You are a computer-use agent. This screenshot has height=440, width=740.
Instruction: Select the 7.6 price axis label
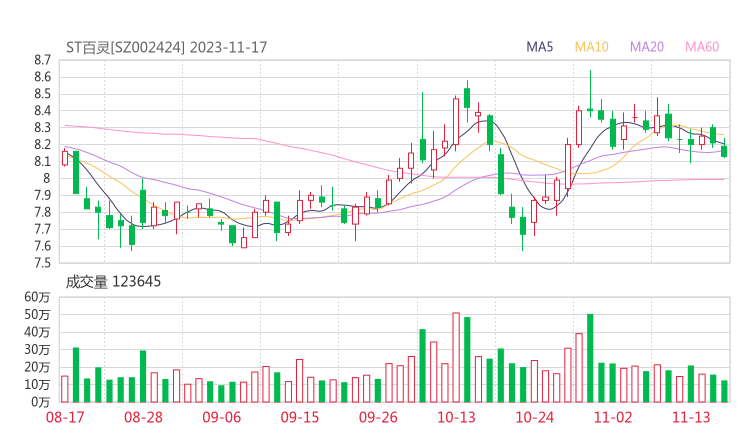point(42,246)
